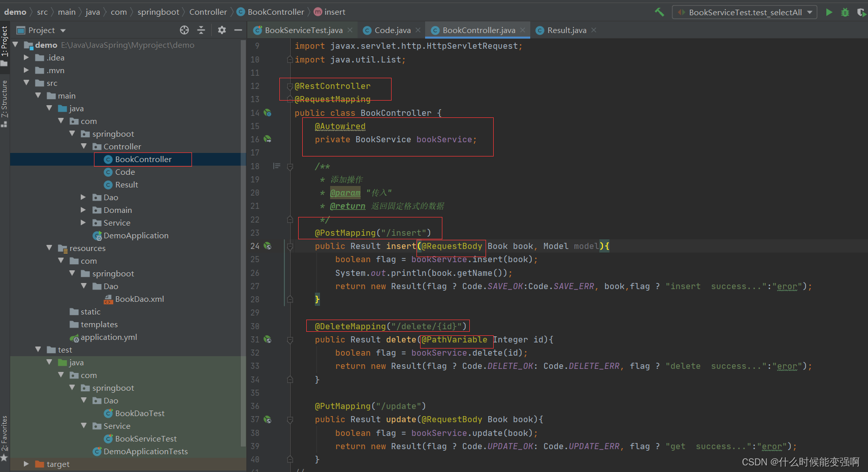
Task: Fold the Javadoc comment at line 18
Action: click(290, 166)
